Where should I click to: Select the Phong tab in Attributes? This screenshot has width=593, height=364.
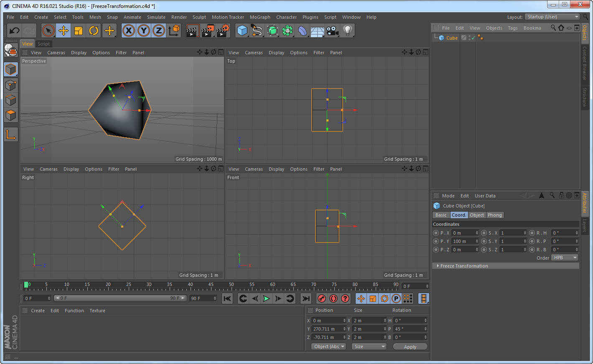[x=495, y=215]
